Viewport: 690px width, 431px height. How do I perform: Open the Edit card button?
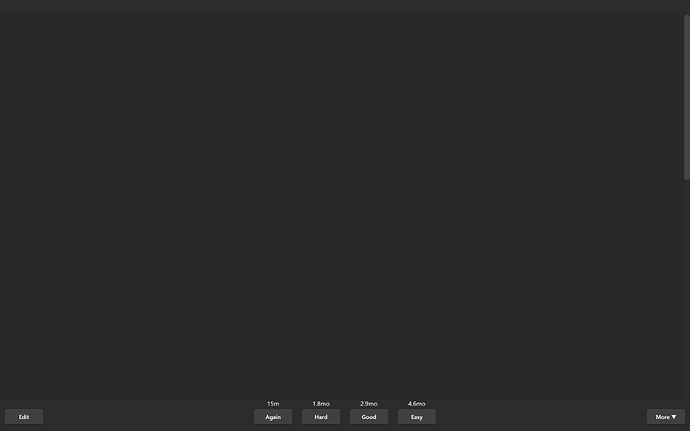24,417
